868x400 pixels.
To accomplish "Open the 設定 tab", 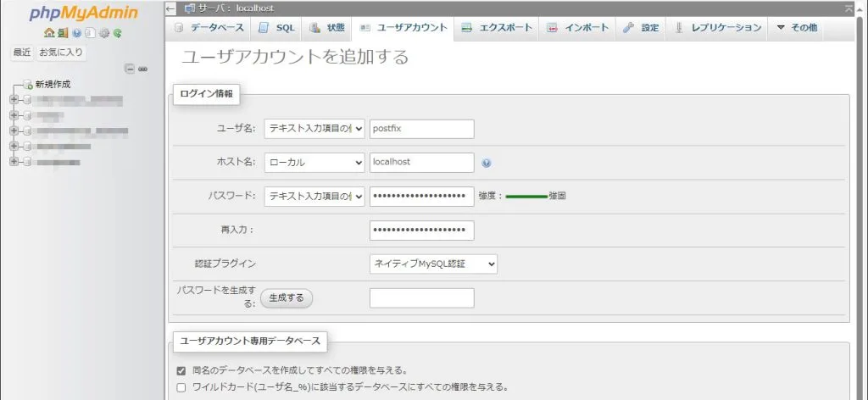I will click(x=641, y=28).
